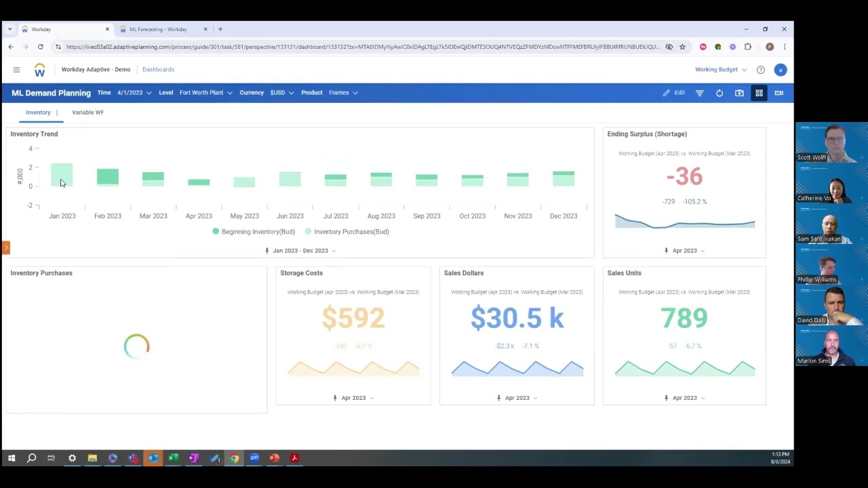Bookmark this page with the star
This screenshot has width=868, height=488.
(x=682, y=47)
